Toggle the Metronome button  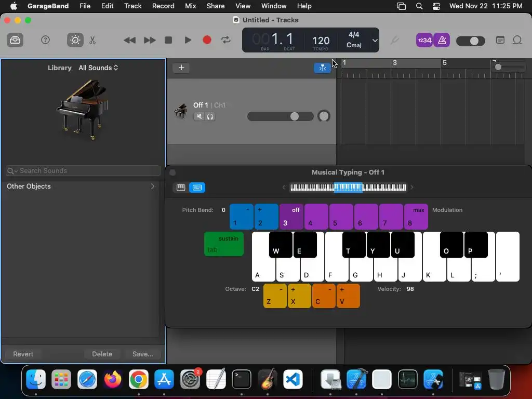click(442, 41)
